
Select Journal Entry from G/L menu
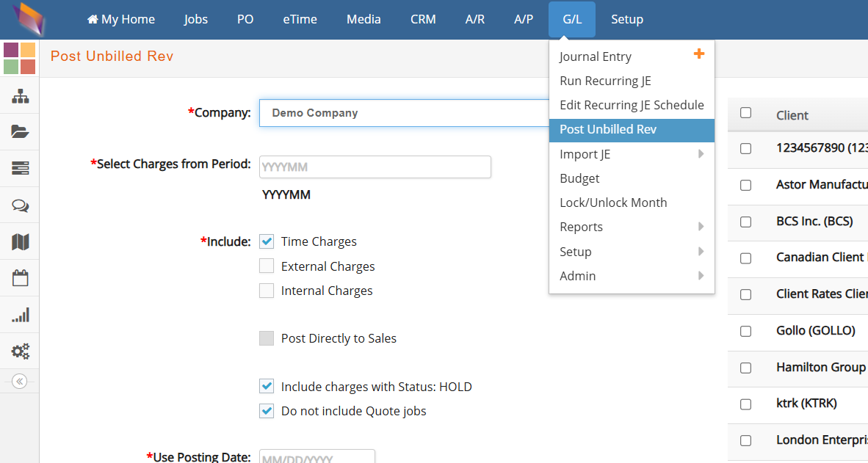point(596,56)
